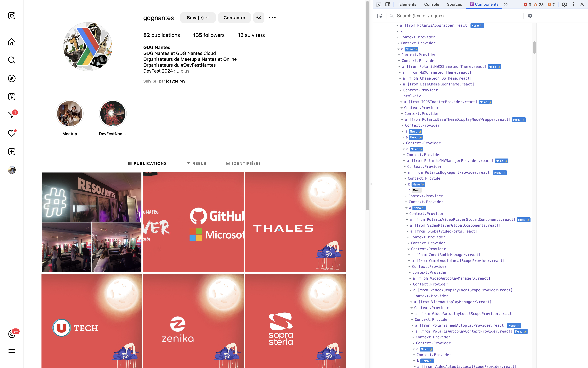Toggle DevTools device toolbar icon
588x368 pixels.
coord(388,4)
